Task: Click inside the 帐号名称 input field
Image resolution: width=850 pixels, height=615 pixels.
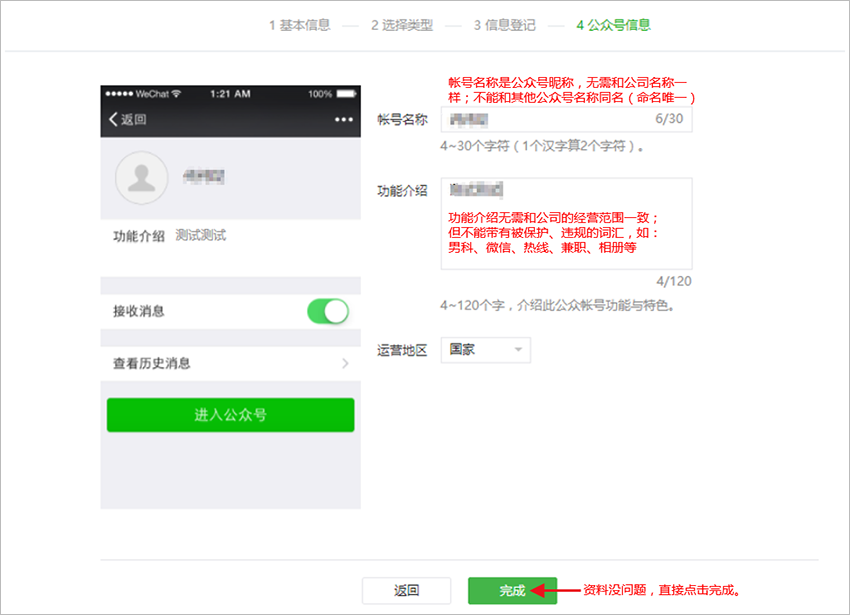Action: click(560, 118)
